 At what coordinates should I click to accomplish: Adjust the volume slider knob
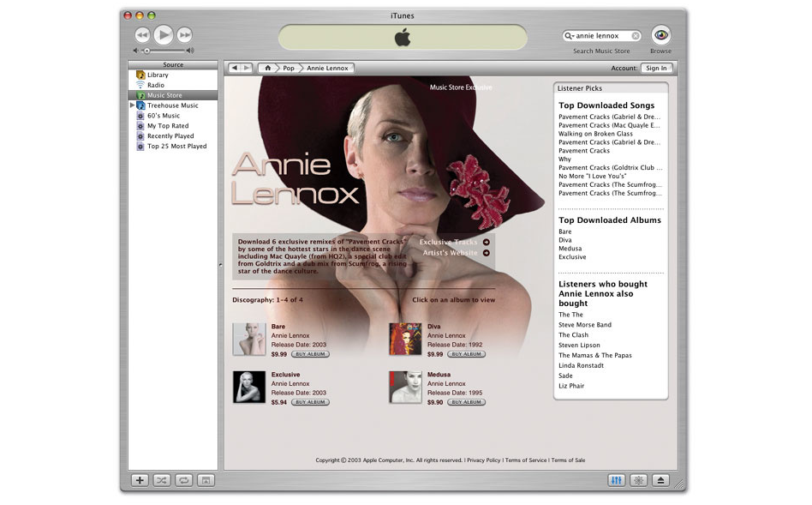point(147,51)
